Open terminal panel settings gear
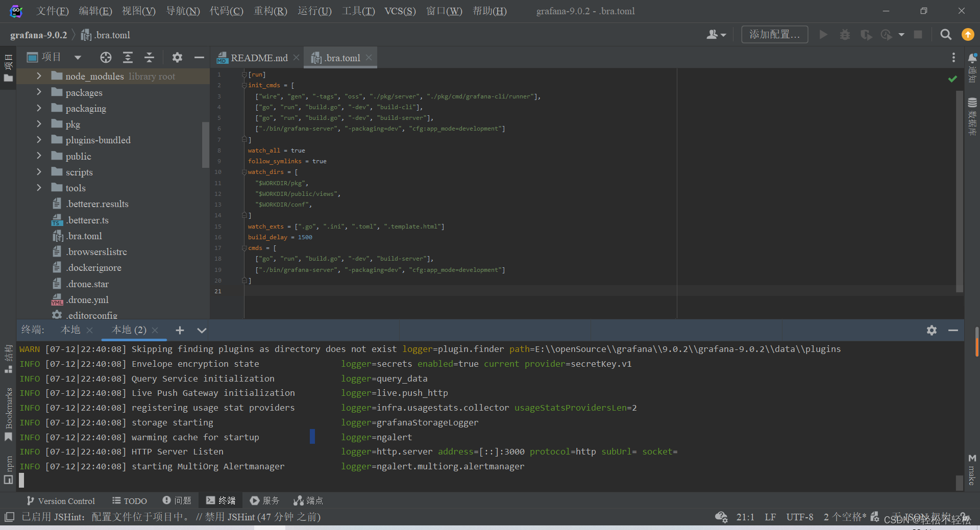The width and height of the screenshot is (980, 530). (932, 331)
